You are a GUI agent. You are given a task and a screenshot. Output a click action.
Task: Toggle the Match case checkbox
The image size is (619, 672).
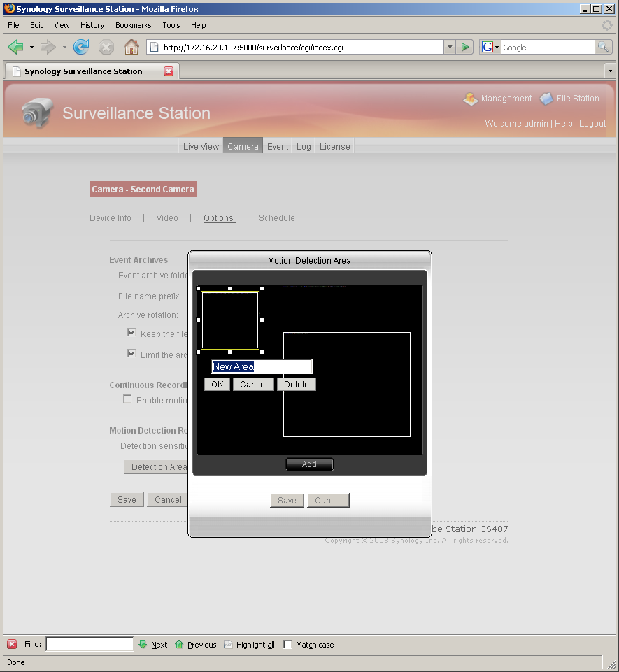coord(287,644)
